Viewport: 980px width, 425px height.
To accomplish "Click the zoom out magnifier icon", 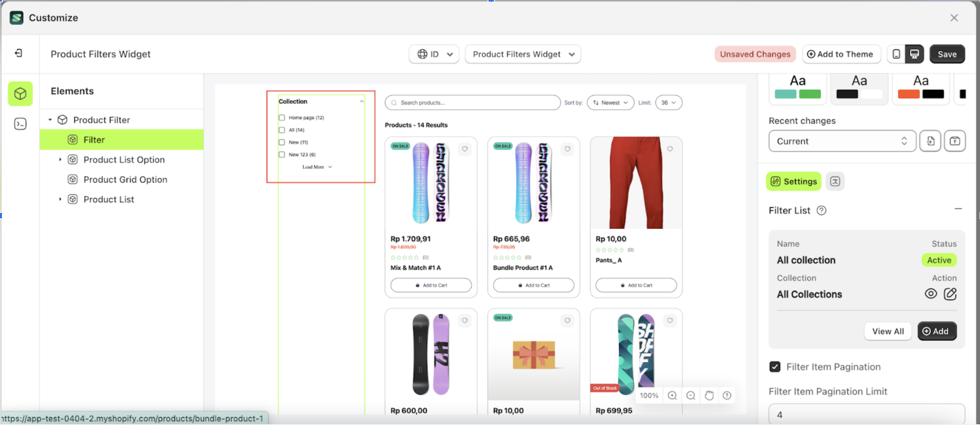I will (691, 395).
